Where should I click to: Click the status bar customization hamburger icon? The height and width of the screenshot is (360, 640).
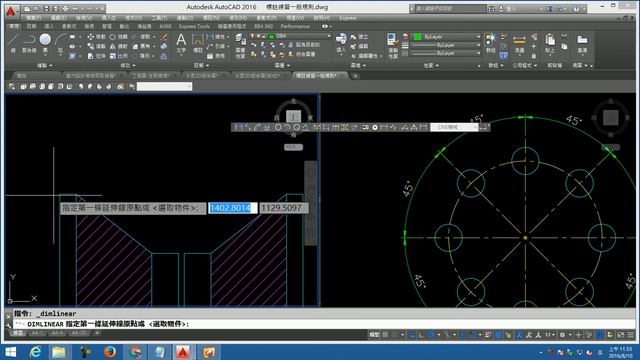631,335
